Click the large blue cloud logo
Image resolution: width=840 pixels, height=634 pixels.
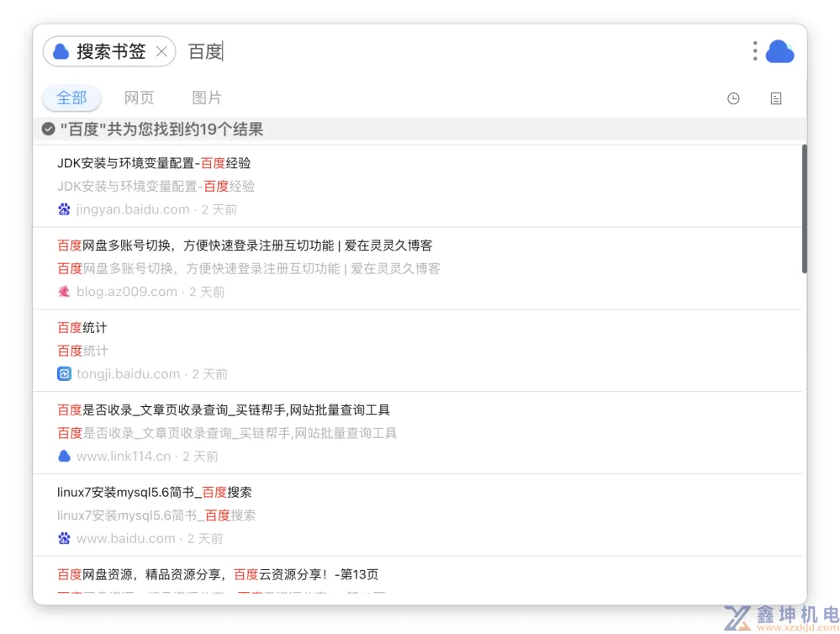pyautogui.click(x=779, y=52)
